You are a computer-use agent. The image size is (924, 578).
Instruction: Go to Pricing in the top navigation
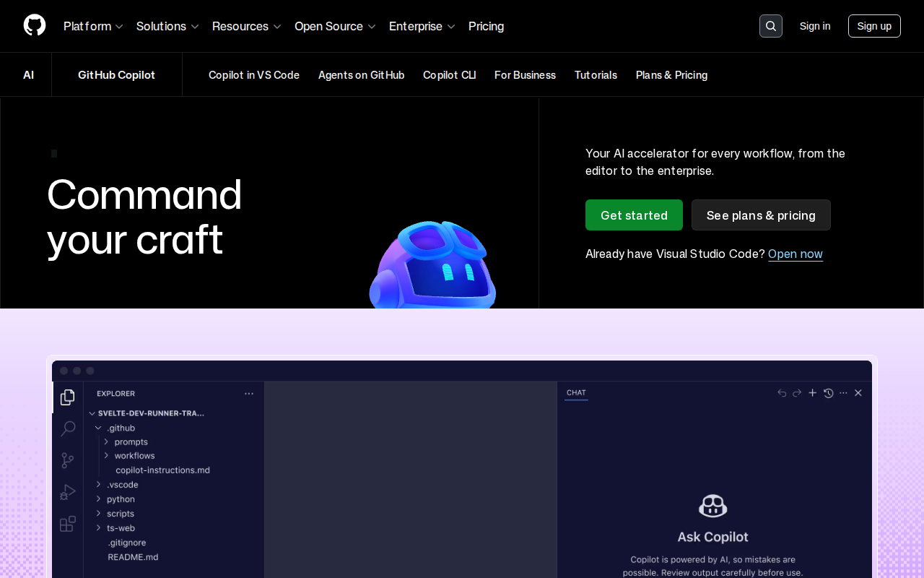pyautogui.click(x=487, y=26)
